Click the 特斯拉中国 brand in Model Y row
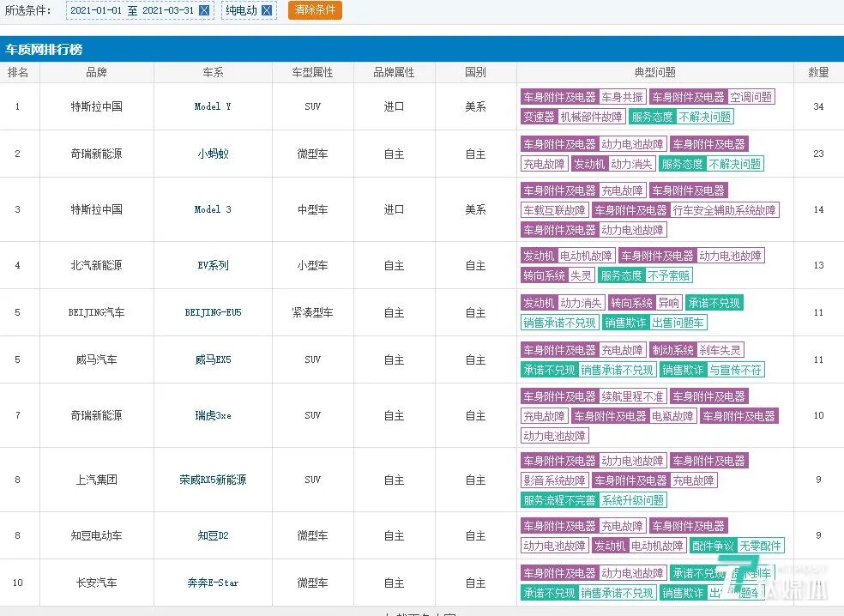The height and width of the screenshot is (616, 844). click(96, 106)
